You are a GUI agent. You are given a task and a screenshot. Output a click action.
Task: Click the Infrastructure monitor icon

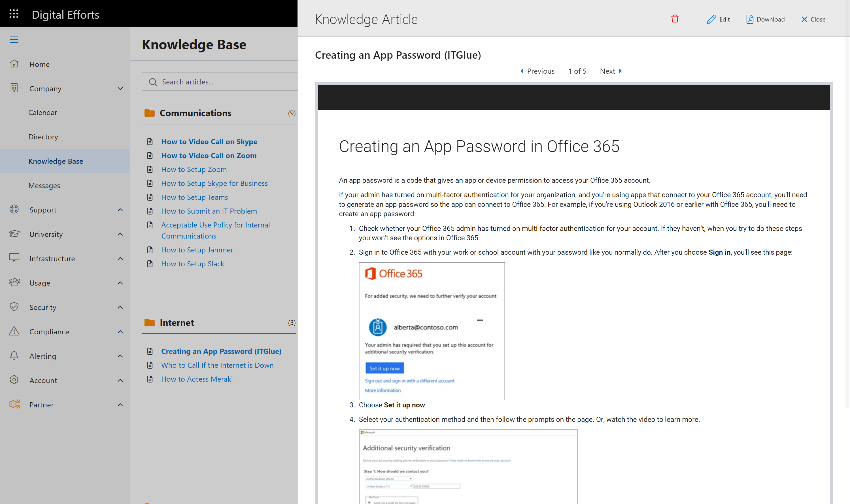point(14,258)
